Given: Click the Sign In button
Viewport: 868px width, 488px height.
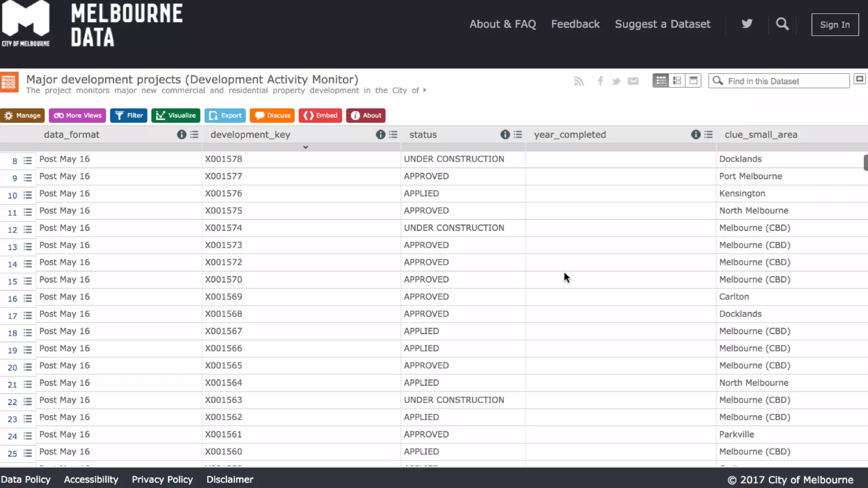Looking at the screenshot, I should coord(835,25).
